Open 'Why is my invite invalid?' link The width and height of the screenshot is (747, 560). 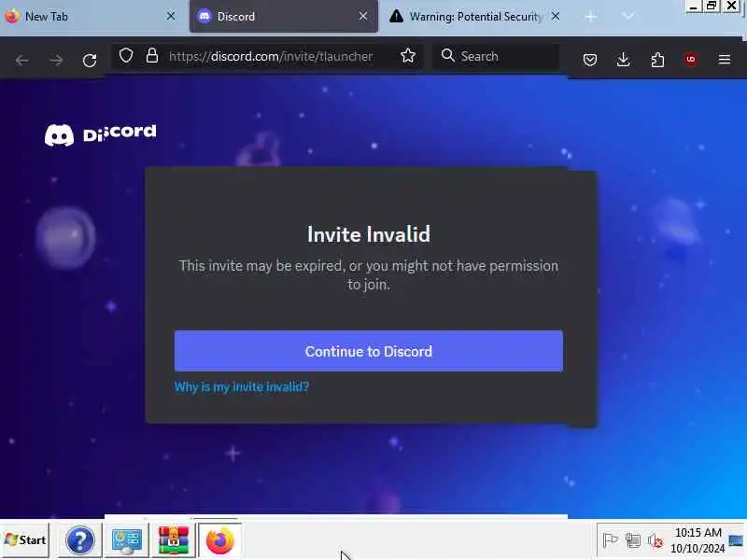click(242, 386)
